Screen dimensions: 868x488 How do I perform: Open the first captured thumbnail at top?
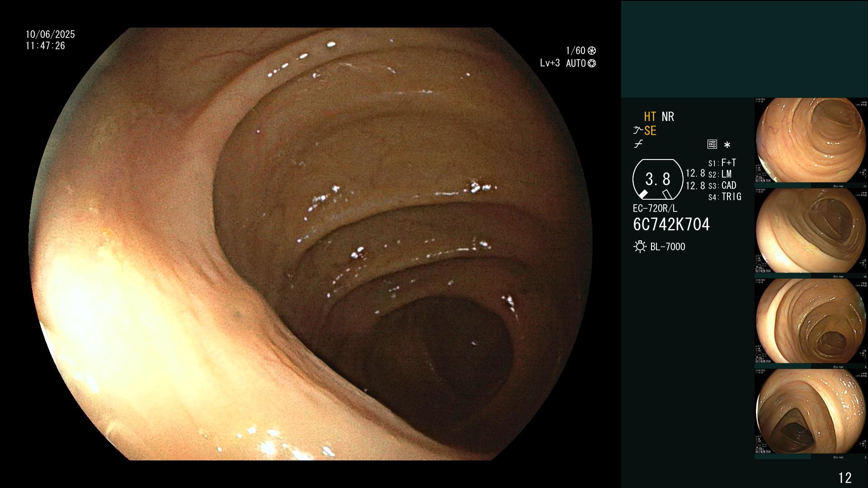811,141
